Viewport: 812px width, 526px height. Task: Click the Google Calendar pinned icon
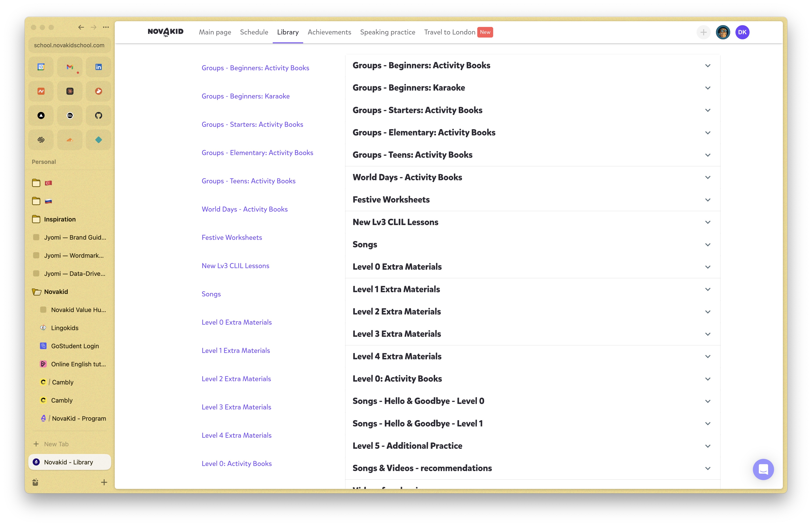click(41, 67)
